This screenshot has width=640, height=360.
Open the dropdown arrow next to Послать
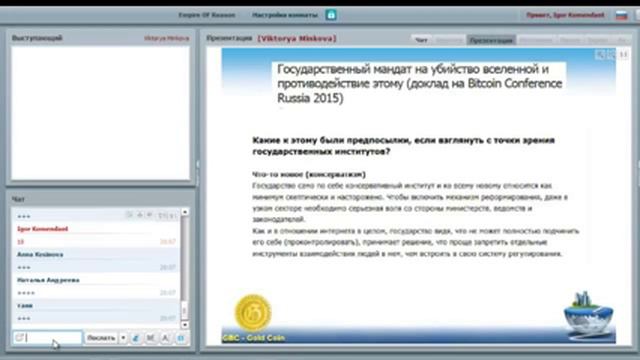123,338
